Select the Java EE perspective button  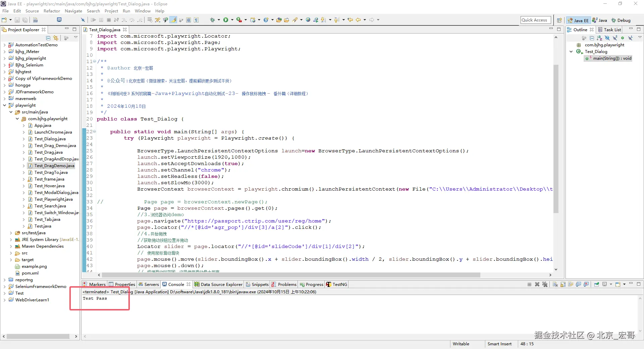(578, 20)
